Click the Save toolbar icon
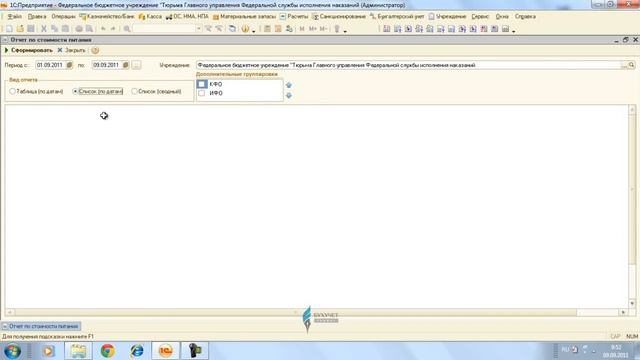640x360 pixels. point(31,29)
